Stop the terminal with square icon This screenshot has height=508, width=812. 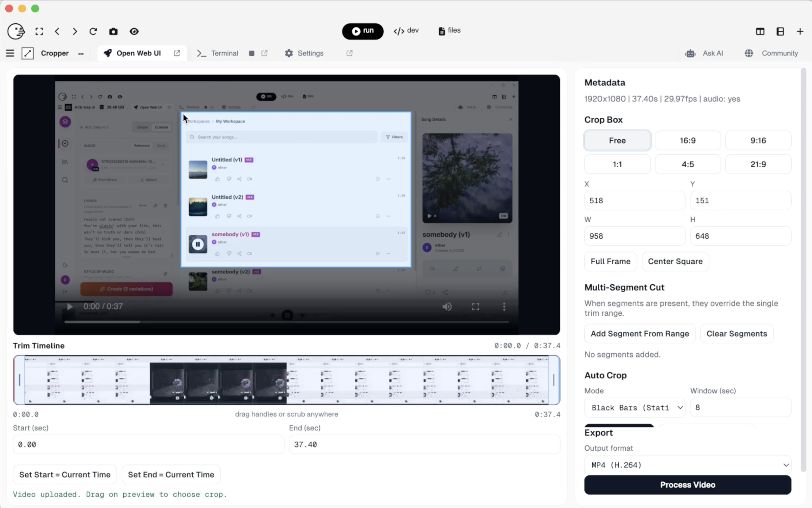pos(251,53)
